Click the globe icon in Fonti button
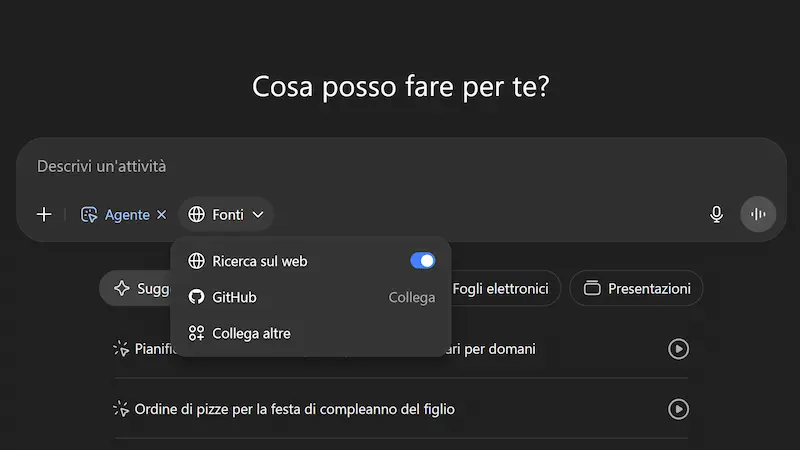This screenshot has width=800, height=450. point(196,215)
